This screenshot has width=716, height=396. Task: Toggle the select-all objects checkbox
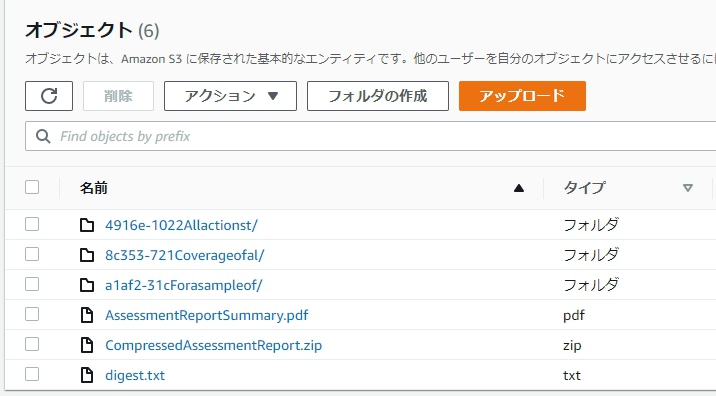click(x=32, y=187)
